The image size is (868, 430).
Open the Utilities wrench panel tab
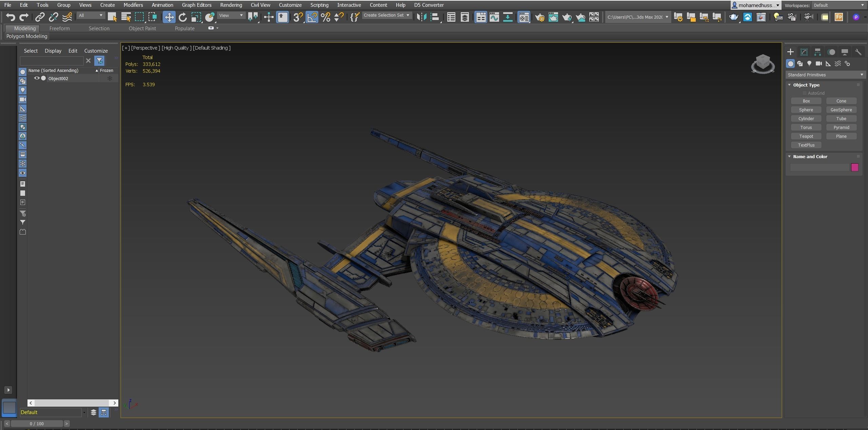[858, 52]
